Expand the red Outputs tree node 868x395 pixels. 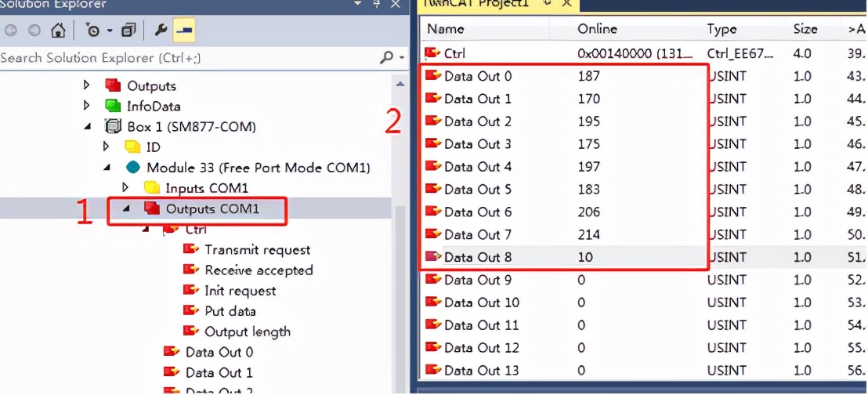(x=87, y=85)
